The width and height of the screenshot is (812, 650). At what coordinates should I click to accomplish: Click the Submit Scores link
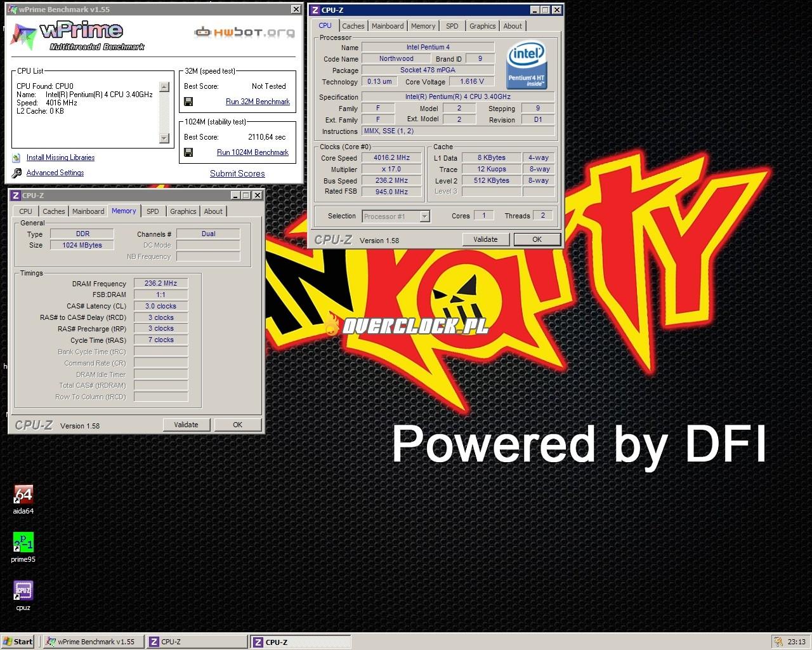click(237, 173)
